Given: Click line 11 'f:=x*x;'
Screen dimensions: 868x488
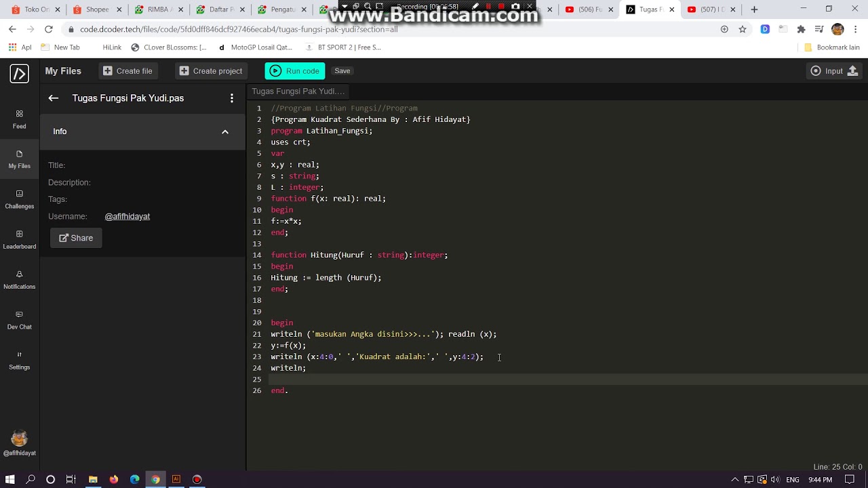Looking at the screenshot, I should click(x=286, y=221).
